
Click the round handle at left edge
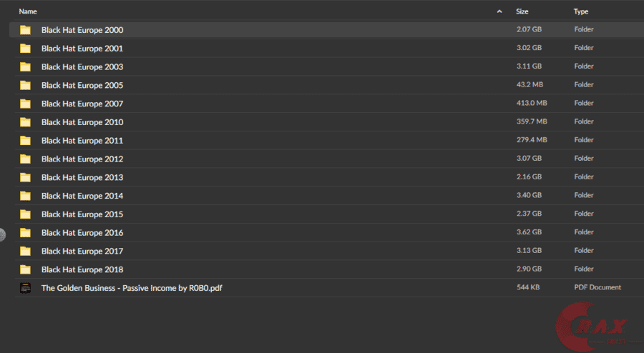[2, 234]
